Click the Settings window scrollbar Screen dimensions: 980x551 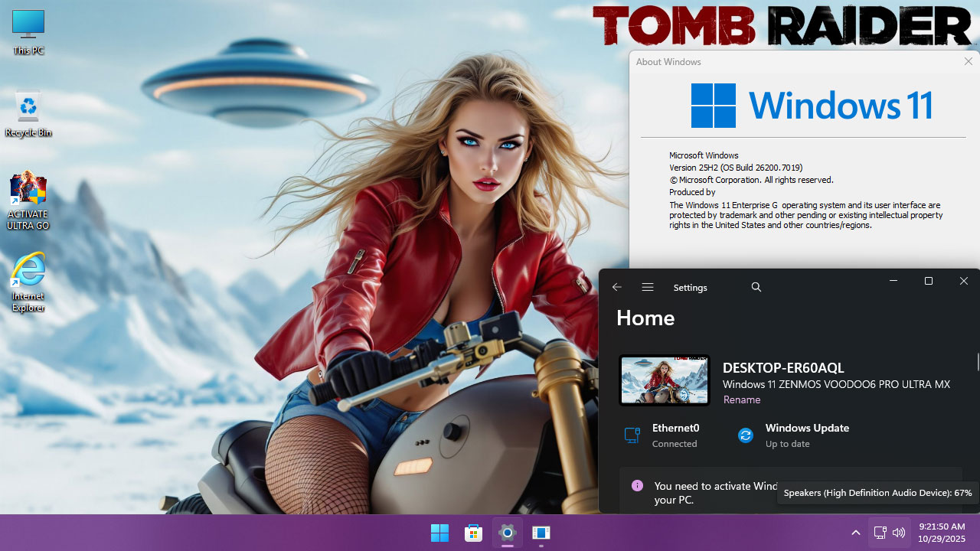[978, 360]
